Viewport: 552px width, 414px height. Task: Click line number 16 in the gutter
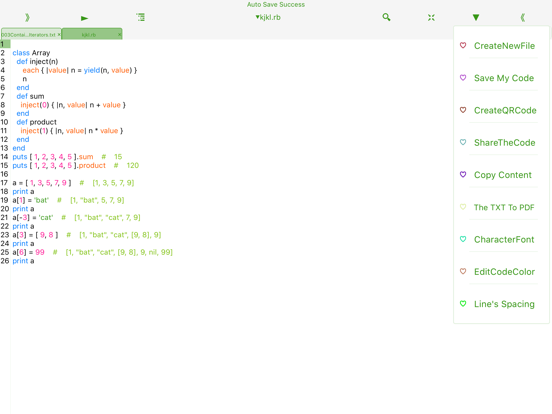click(4, 174)
